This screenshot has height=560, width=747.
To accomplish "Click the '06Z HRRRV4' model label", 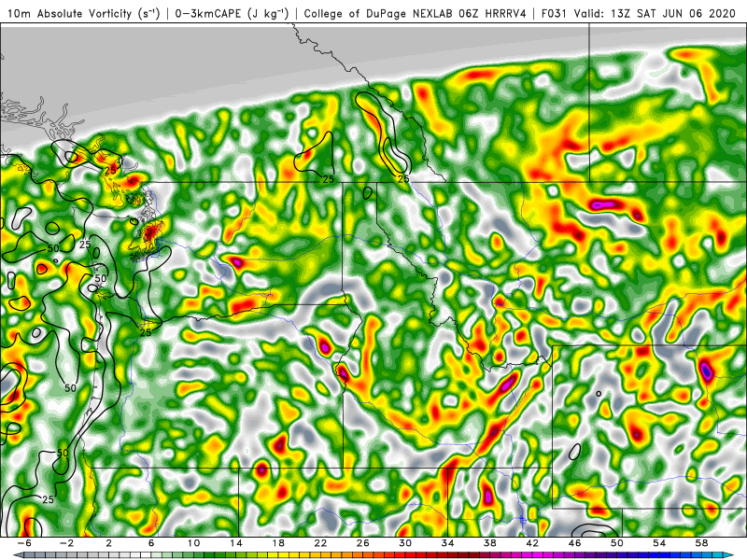I will click(493, 14).
